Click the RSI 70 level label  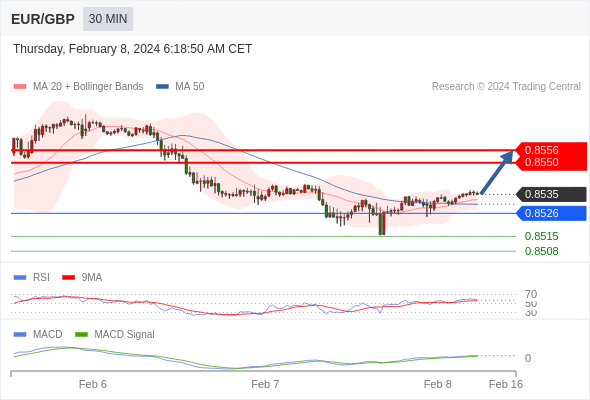[x=531, y=294]
